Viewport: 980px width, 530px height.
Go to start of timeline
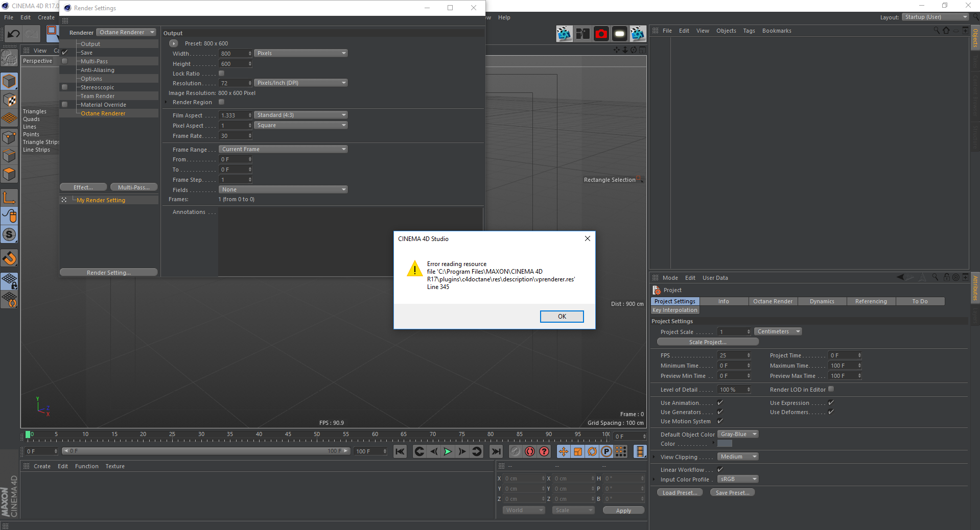coord(400,451)
